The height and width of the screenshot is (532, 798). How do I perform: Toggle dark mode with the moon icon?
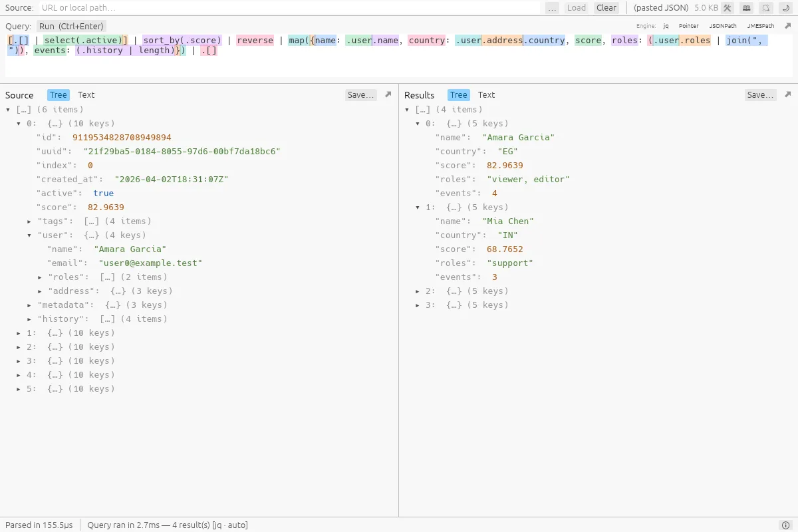coord(785,8)
